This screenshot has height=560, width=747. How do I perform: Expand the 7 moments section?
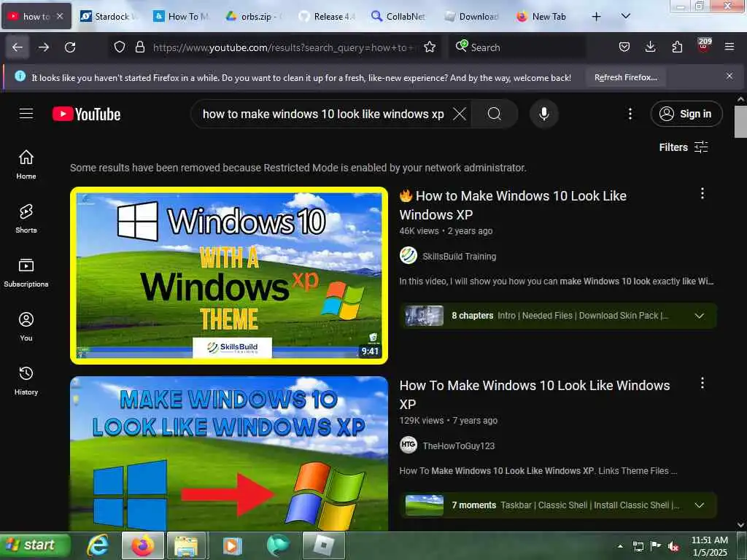700,505
